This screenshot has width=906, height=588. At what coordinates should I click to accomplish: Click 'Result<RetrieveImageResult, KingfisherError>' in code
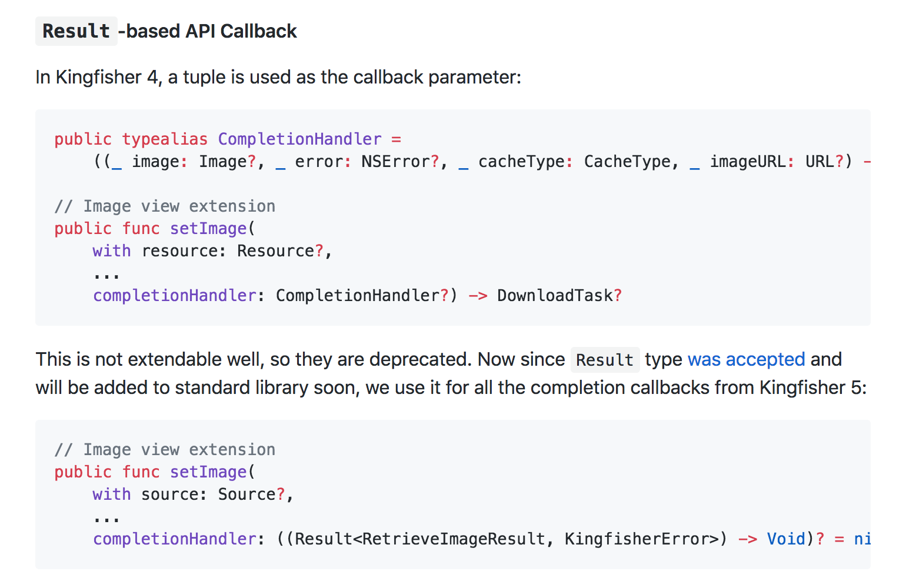[x=507, y=539]
